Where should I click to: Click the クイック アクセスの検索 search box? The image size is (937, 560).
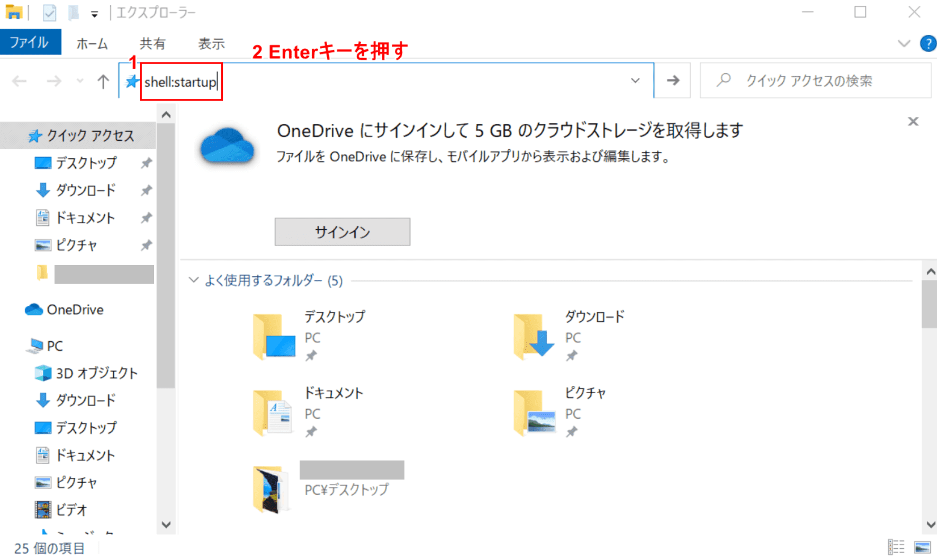tap(815, 80)
